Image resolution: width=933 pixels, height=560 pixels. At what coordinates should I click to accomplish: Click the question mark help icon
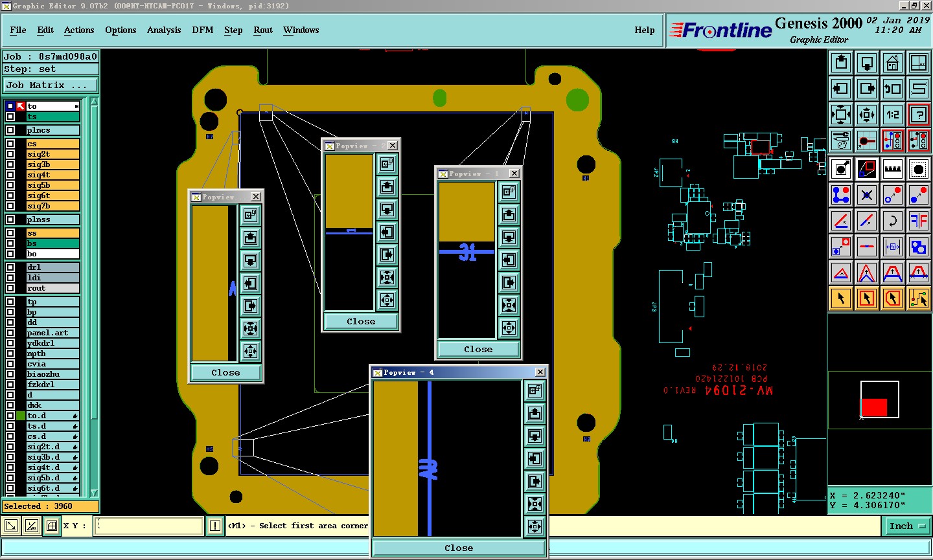tap(919, 115)
